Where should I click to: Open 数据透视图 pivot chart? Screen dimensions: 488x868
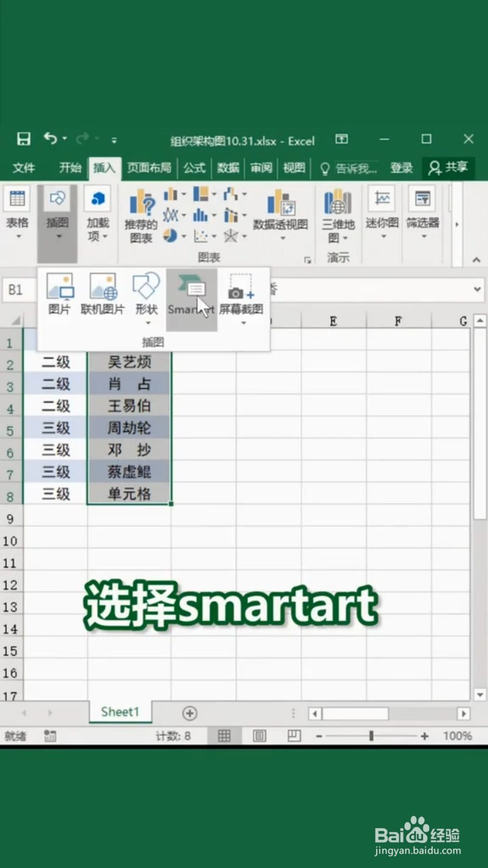281,214
